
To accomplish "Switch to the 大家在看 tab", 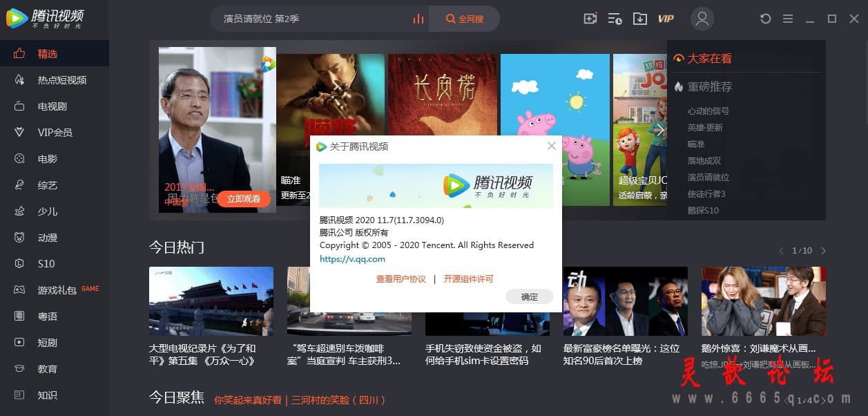I will [x=703, y=59].
